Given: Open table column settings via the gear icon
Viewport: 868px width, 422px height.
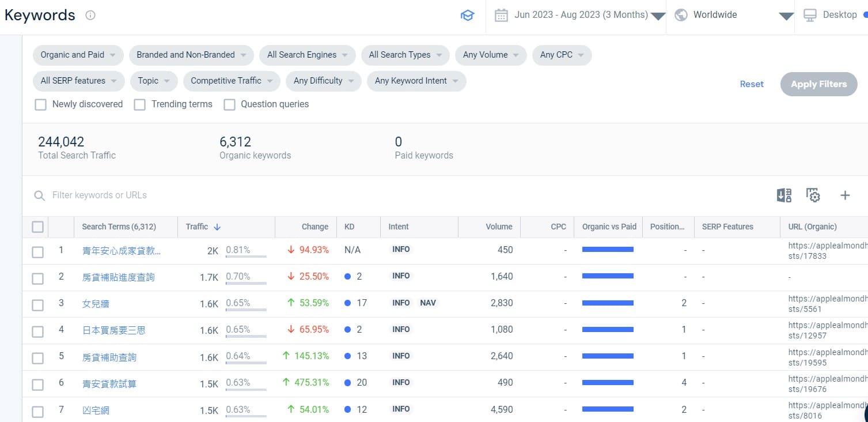Looking at the screenshot, I should [813, 195].
